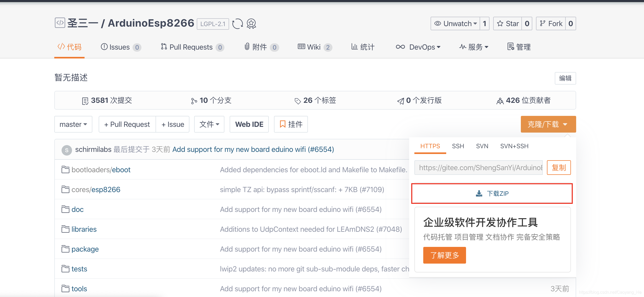Click the 下载ZIP button
644x297 pixels.
tap(492, 193)
